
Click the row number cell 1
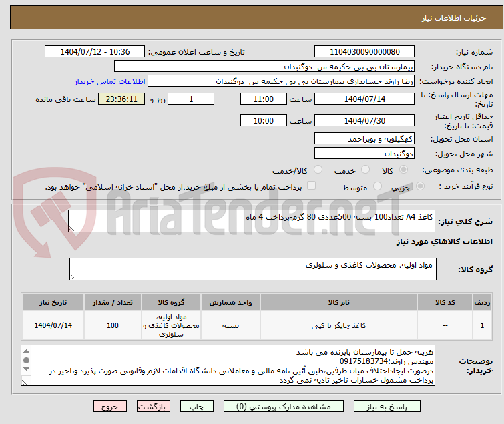[482, 325]
